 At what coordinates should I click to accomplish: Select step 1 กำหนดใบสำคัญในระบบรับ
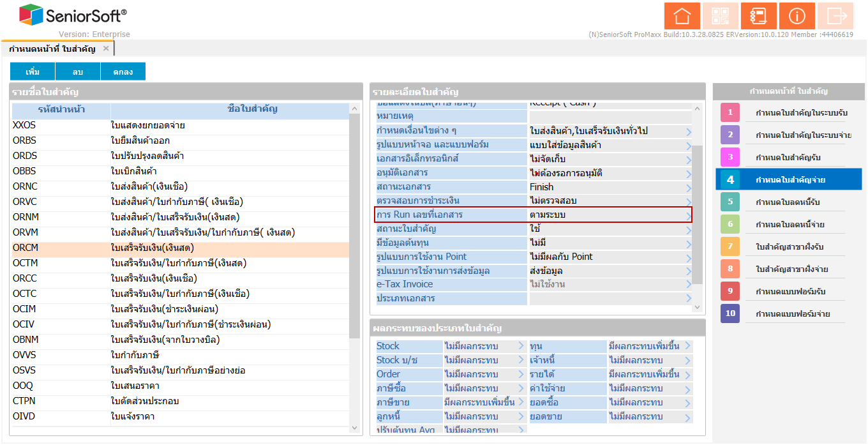click(789, 113)
